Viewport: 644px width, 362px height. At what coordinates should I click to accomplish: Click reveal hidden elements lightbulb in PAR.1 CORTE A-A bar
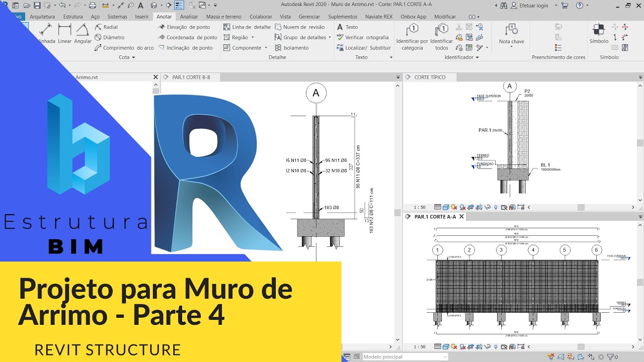click(496, 347)
